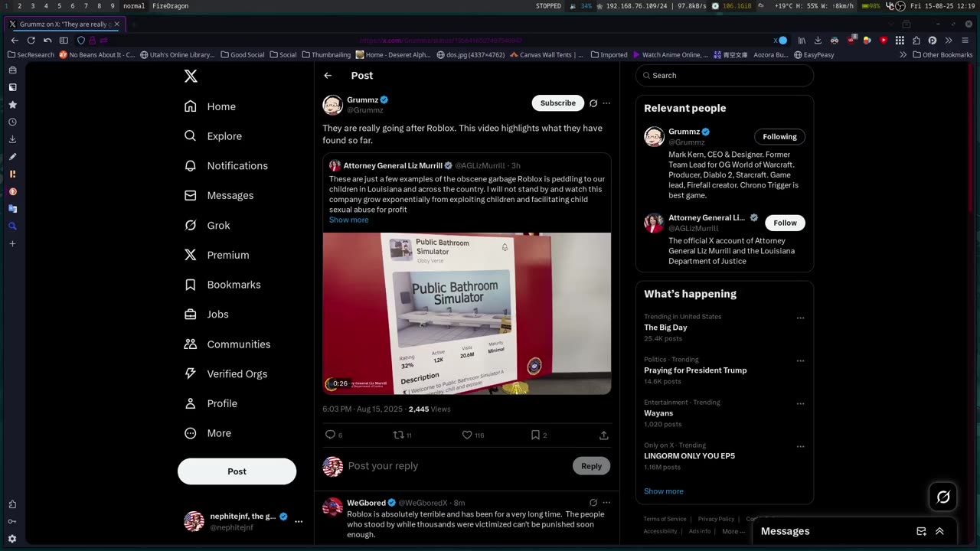Expand quoted tweet with Show more
The width and height of the screenshot is (980, 551).
click(x=348, y=220)
